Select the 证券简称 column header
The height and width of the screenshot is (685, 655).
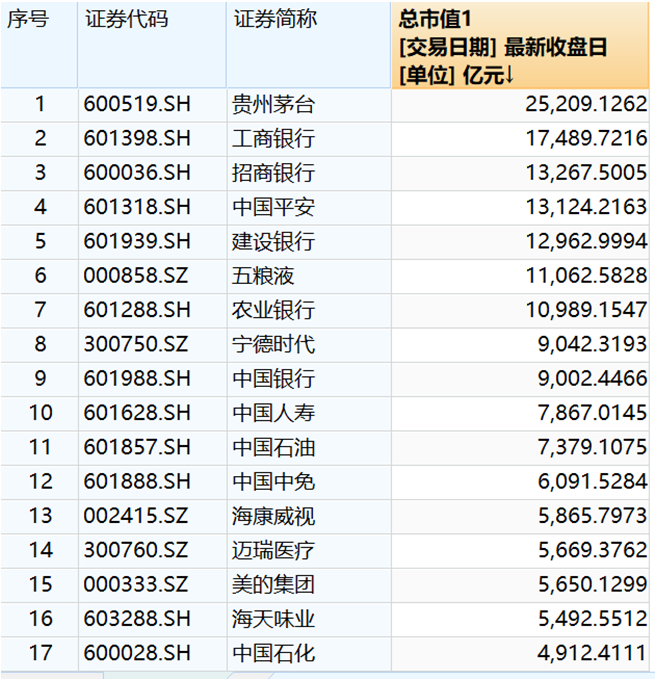tap(309, 45)
